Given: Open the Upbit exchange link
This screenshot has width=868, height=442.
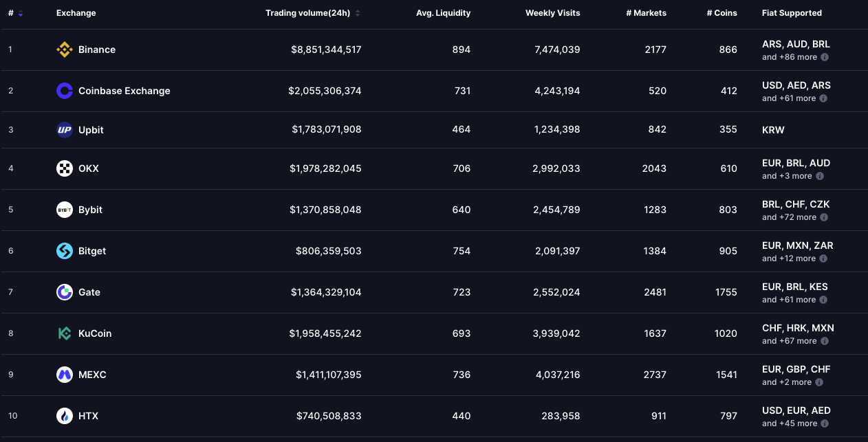Looking at the screenshot, I should (91, 130).
